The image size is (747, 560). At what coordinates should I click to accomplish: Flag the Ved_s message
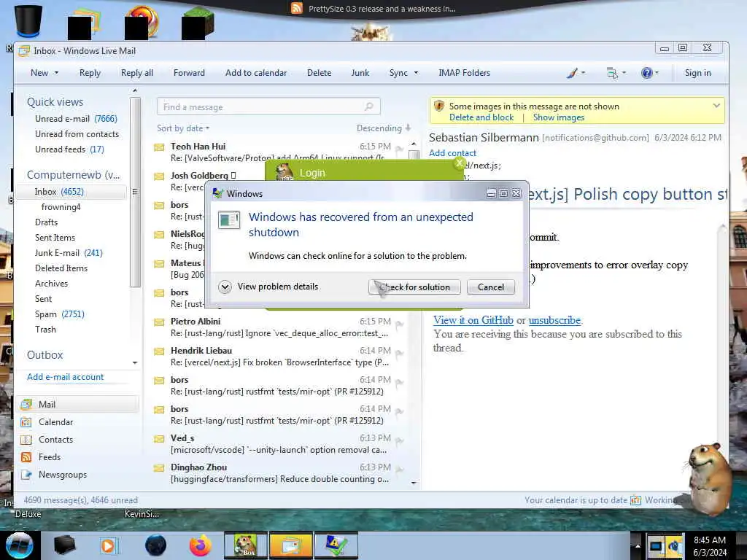pyautogui.click(x=399, y=441)
